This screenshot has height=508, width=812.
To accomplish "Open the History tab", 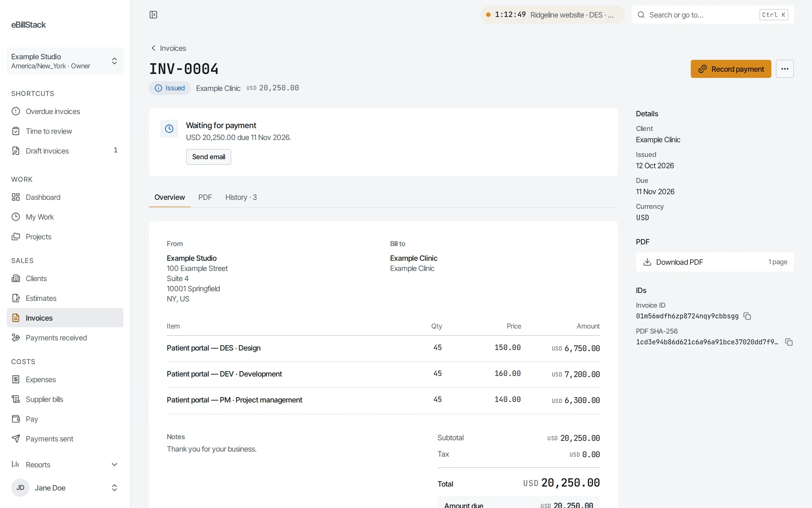I will pyautogui.click(x=241, y=197).
